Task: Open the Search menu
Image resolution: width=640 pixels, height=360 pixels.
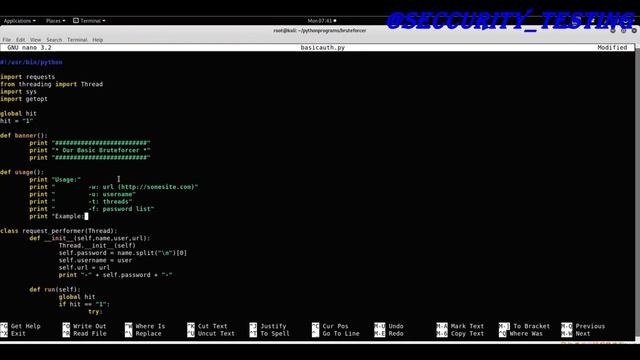Action: 54,40
